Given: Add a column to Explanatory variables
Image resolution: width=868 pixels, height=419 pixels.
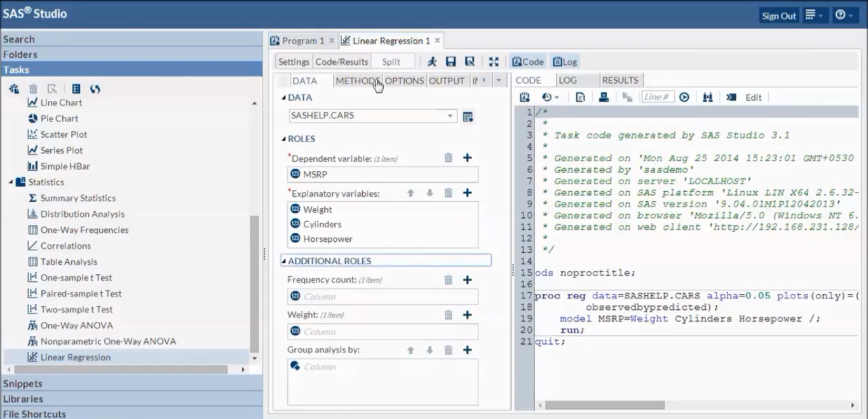Looking at the screenshot, I should [467, 192].
